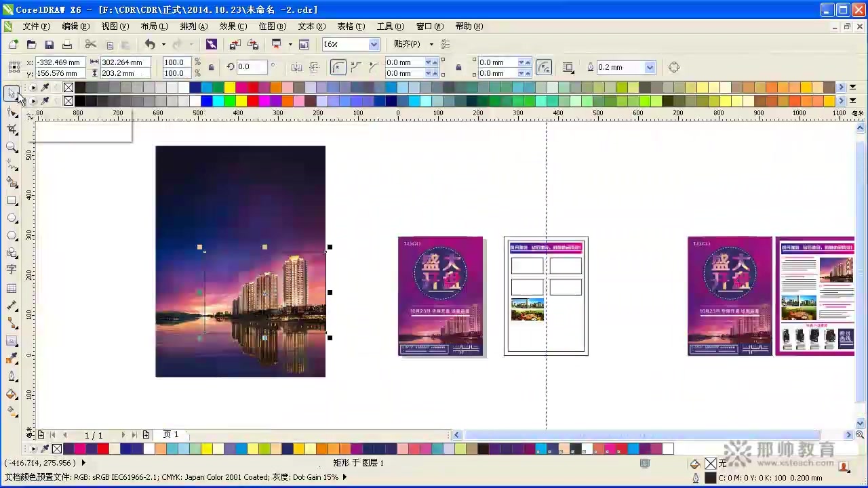Toggle the corner radius lock padlock

pos(459,67)
